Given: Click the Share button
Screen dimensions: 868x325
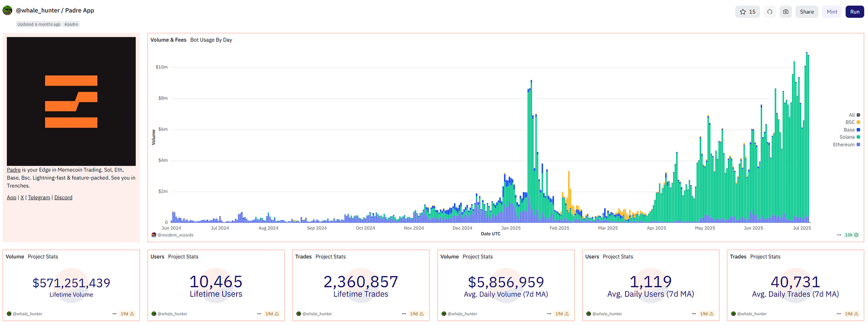Looking at the screenshot, I should coord(807,12).
